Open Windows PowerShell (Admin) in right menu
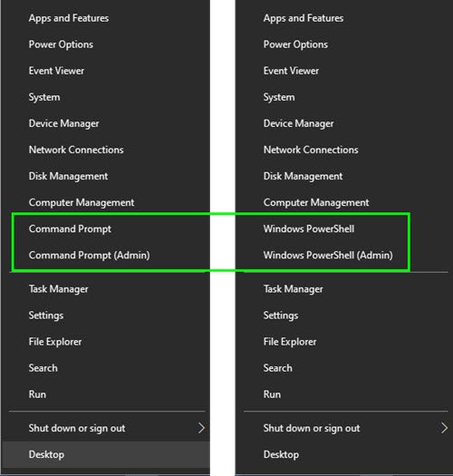The width and height of the screenshot is (453, 476). [328, 256]
